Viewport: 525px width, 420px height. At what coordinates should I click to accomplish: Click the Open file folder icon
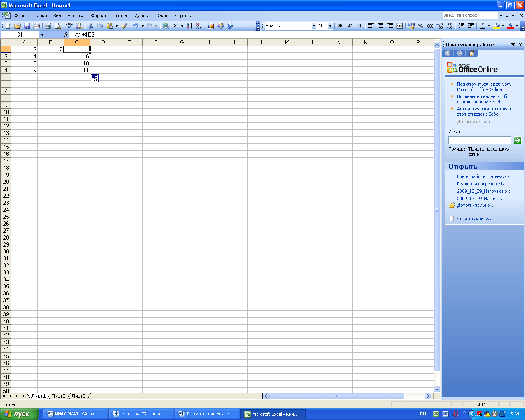click(x=18, y=26)
